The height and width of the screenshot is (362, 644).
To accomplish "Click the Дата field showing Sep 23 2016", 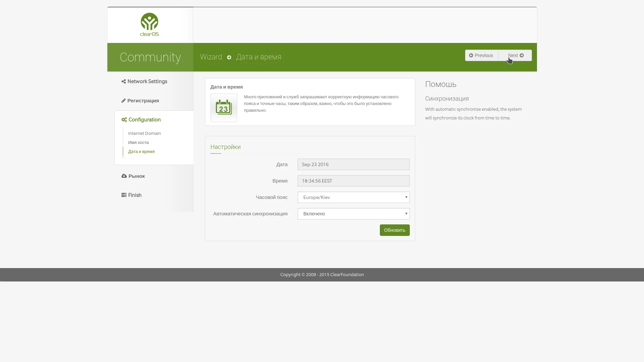I will pyautogui.click(x=353, y=164).
